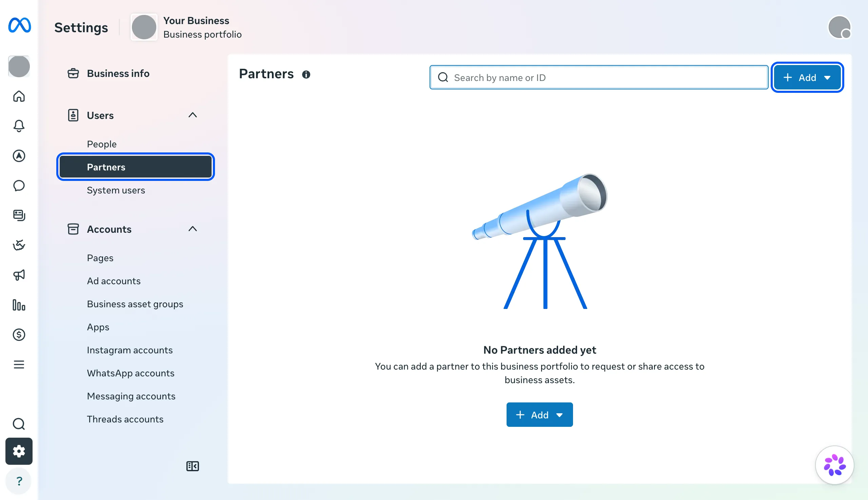This screenshot has height=500, width=868.
Task: Collapse the settings sidebar panel icon
Action: [x=193, y=466]
